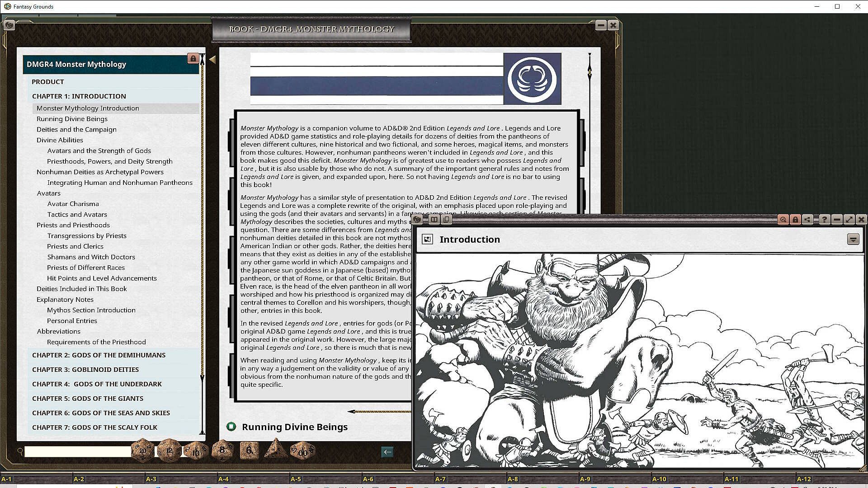Viewport: 868px width, 488px height.
Task: Open Explanatory Notes page
Action: 65,300
